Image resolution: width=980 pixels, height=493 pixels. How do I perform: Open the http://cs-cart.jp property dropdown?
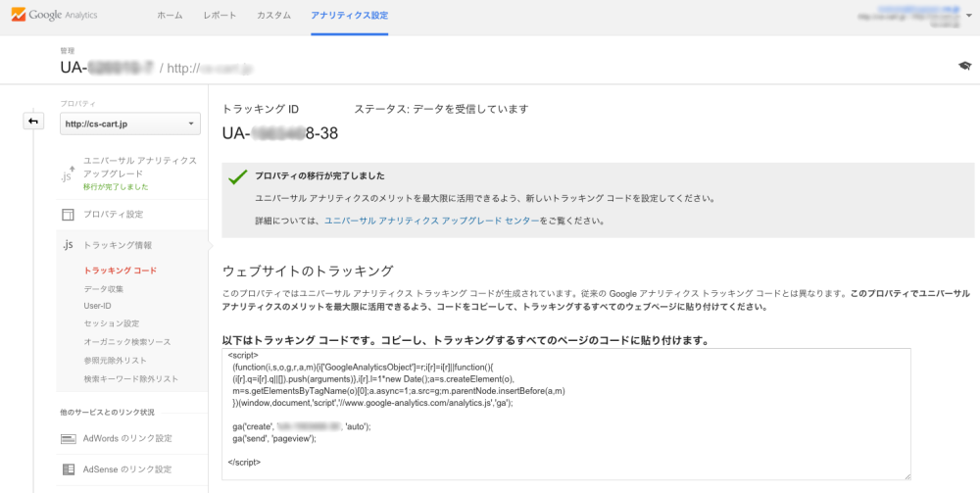(130, 123)
